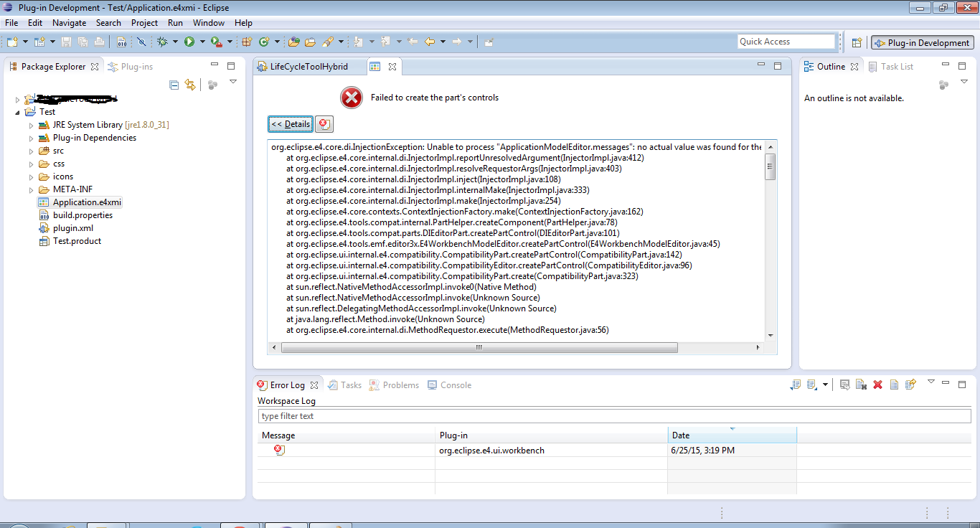Open the Debug dropdown arrow
980x528 pixels.
tap(175, 42)
